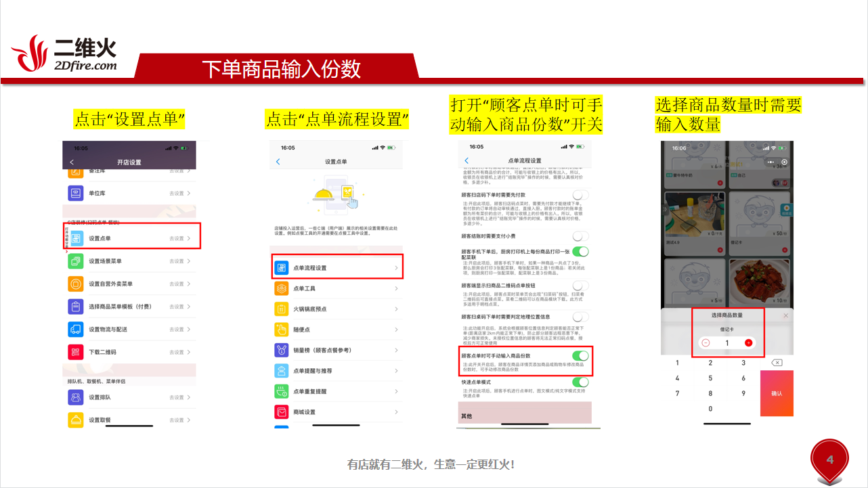Tap the 设置点单 icon in 开店设置

(77, 238)
